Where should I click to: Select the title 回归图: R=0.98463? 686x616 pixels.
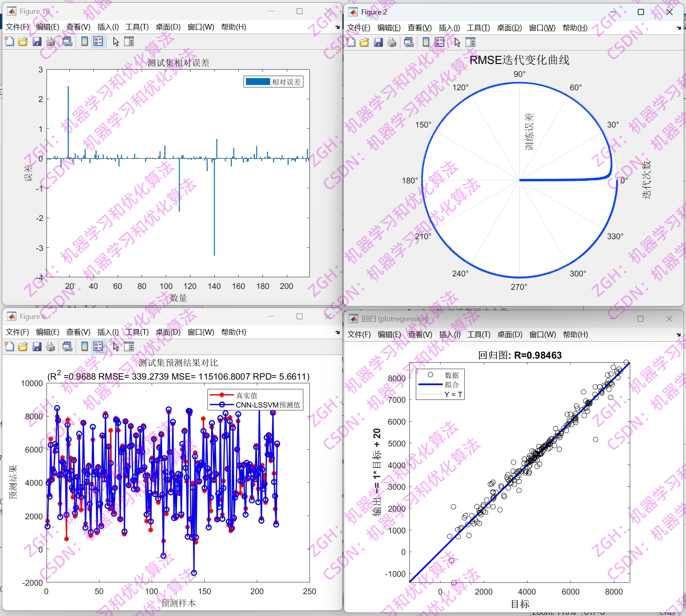[x=520, y=355]
